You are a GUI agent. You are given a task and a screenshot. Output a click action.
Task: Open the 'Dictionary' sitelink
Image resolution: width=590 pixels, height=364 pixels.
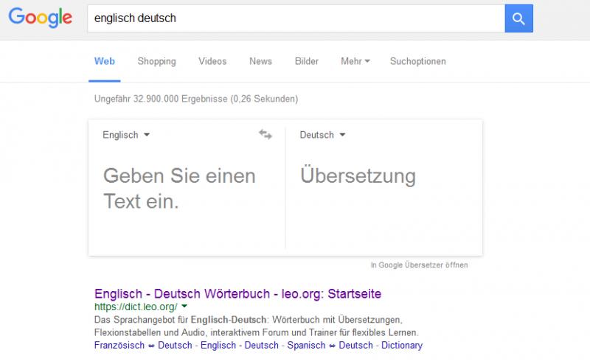(402, 345)
